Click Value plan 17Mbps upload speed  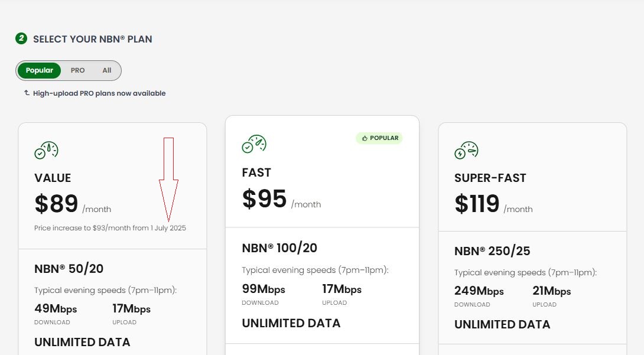click(x=131, y=308)
